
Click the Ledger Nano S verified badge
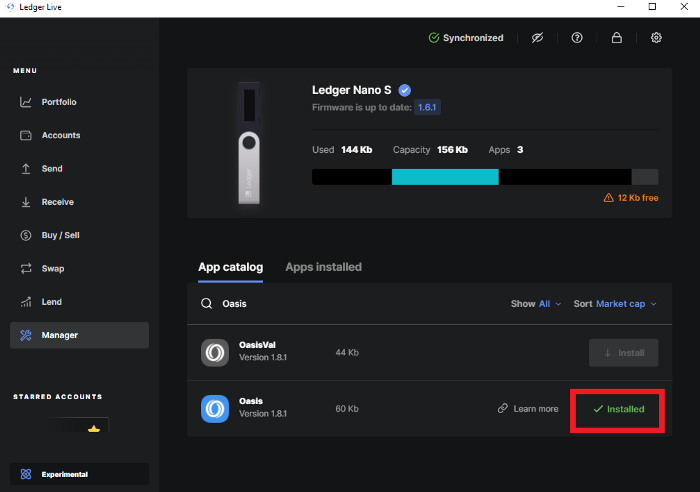(x=404, y=90)
